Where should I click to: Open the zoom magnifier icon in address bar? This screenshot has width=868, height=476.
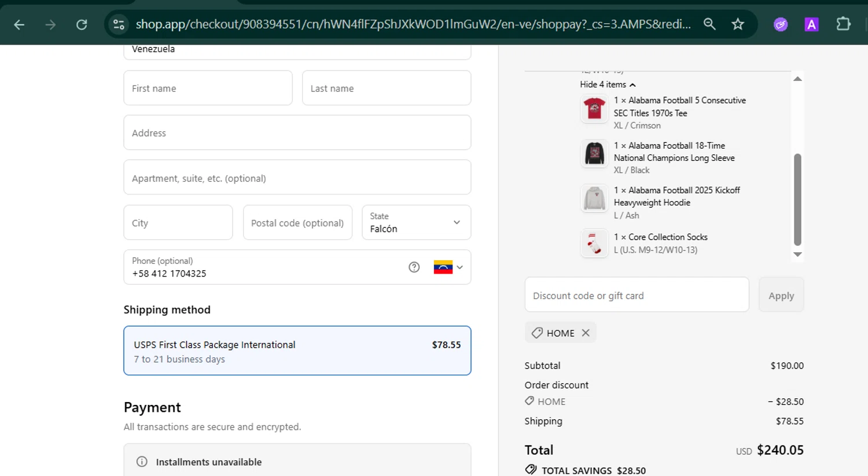pyautogui.click(x=709, y=24)
